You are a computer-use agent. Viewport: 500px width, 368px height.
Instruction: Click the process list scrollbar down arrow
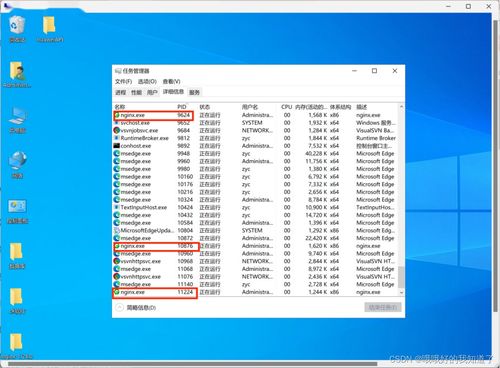pyautogui.click(x=401, y=292)
